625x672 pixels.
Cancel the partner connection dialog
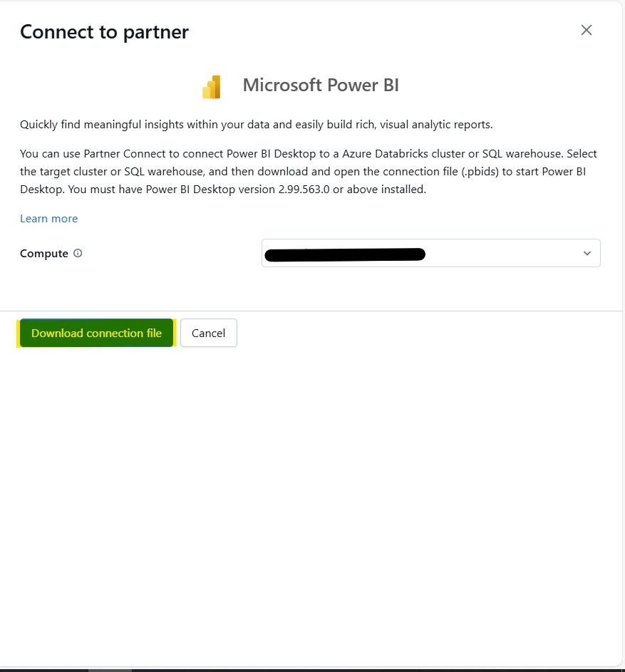tap(208, 333)
